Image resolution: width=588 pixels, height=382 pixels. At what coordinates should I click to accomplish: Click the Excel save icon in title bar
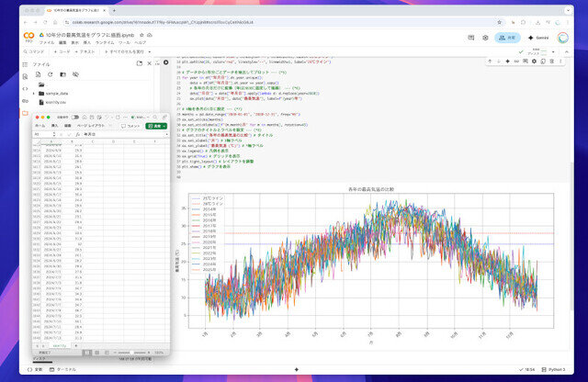click(92, 118)
